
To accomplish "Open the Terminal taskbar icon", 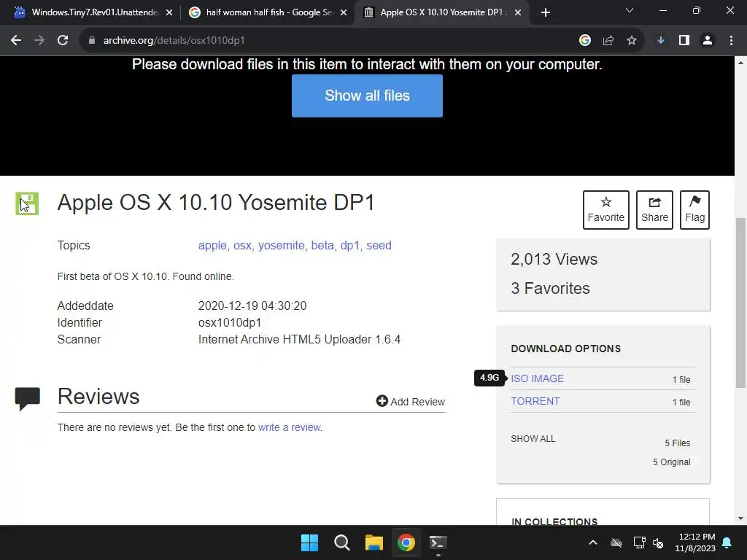I will pyautogui.click(x=438, y=542).
